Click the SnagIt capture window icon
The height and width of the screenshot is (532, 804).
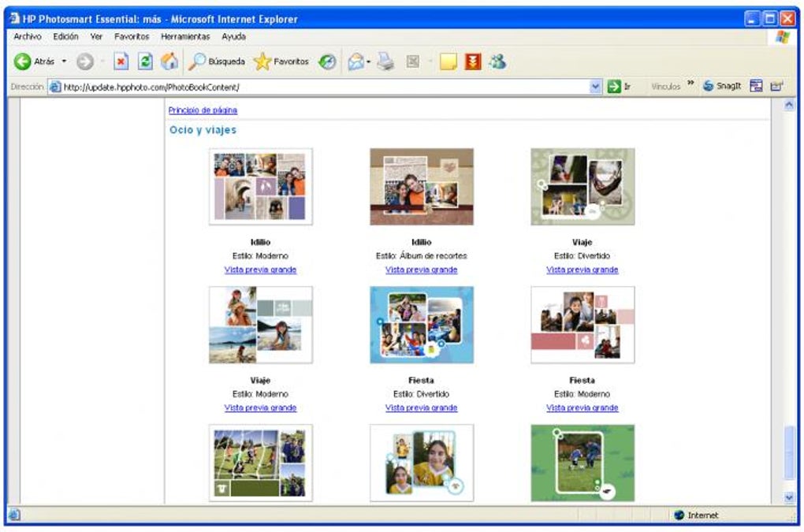[x=757, y=86]
